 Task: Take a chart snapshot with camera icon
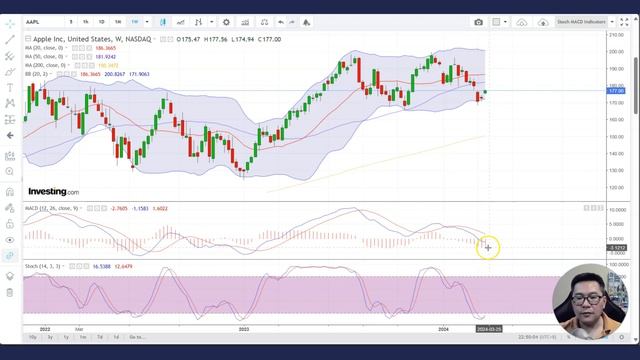click(478, 22)
